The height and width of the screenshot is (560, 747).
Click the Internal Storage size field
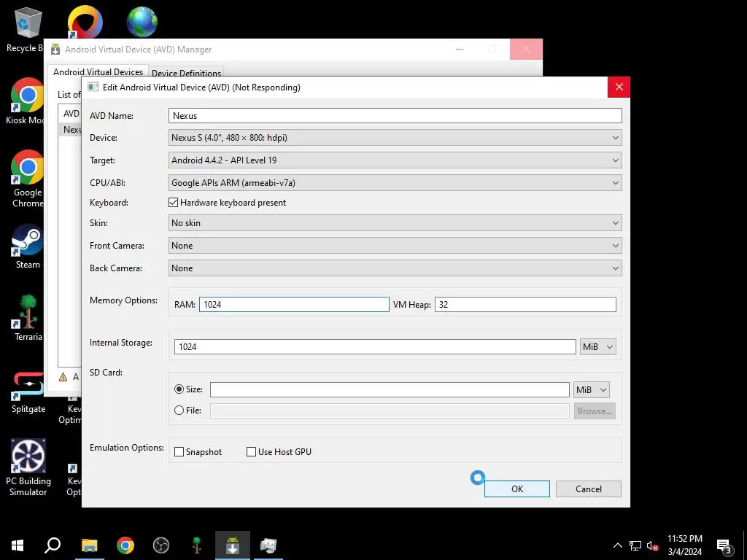click(x=375, y=346)
